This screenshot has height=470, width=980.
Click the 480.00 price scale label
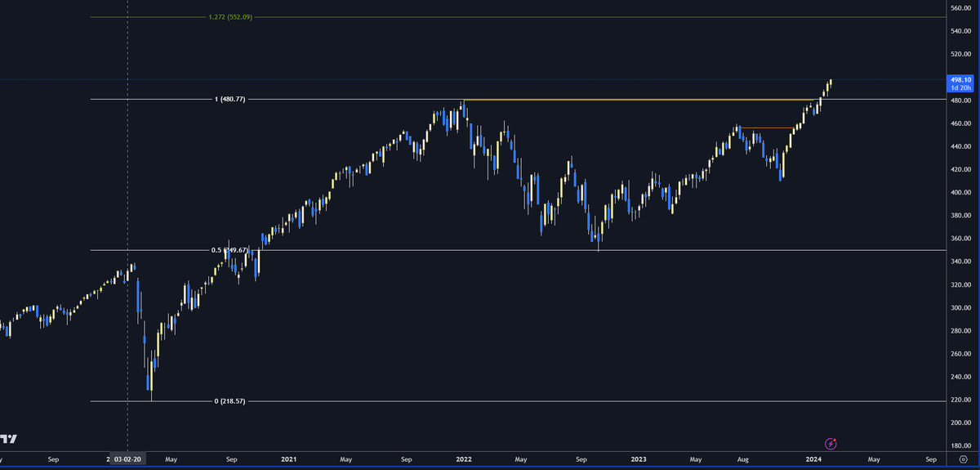[960, 101]
